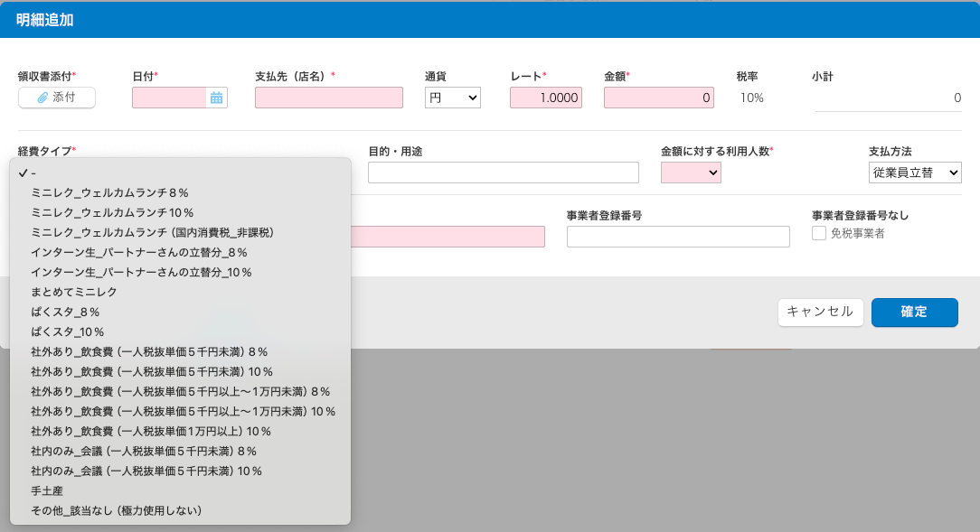Screen dimensions: 980x532
Task: Select ミニレク_ウェルカムランチ8% option
Action: 109,192
